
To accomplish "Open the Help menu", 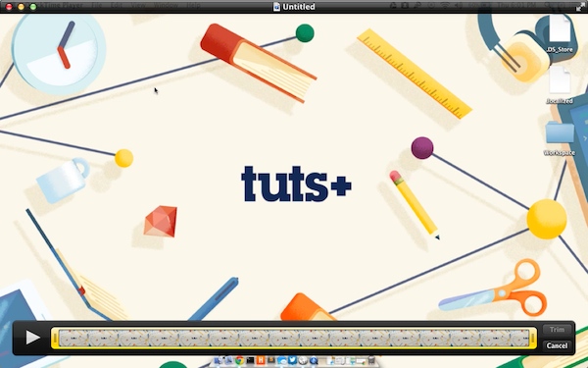I will (193, 6).
